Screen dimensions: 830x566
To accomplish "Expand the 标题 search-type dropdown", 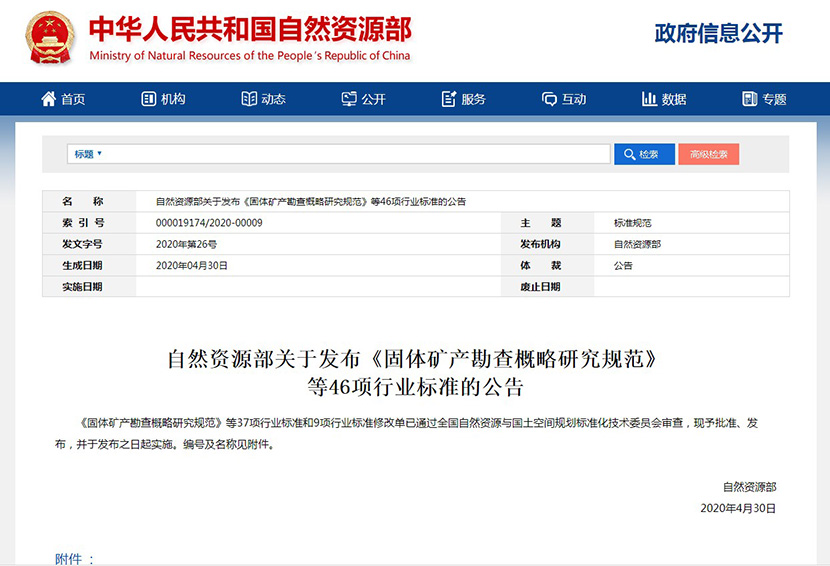I will pos(88,154).
